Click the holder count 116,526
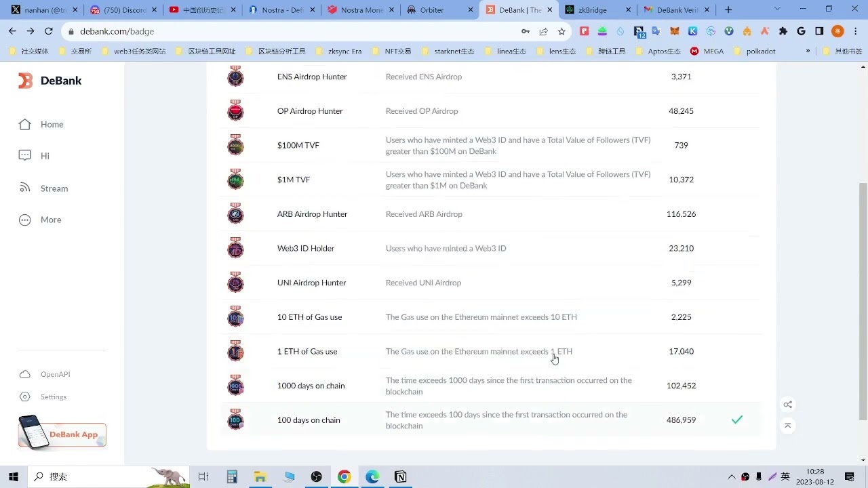Viewport: 868px width, 488px height. 681,214
